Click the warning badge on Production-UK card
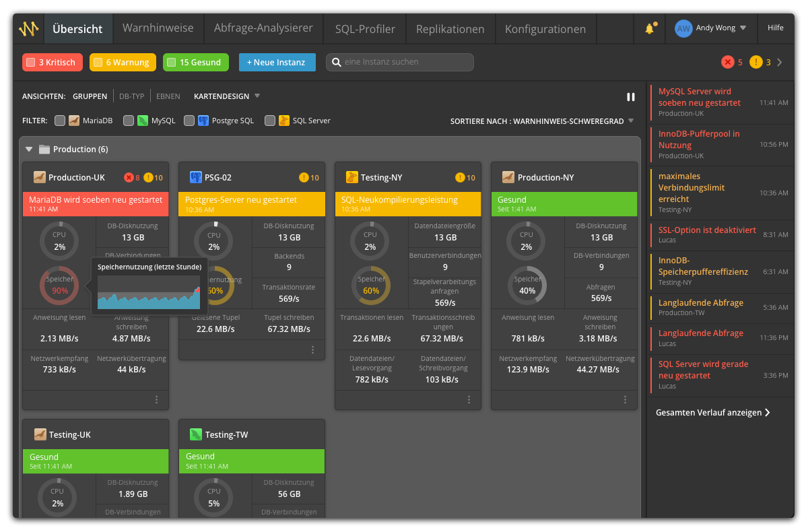Image resolution: width=808 pixels, height=532 pixels. coord(148,178)
